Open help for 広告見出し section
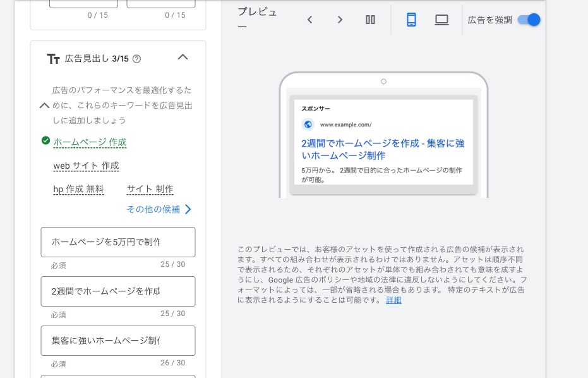 click(137, 59)
